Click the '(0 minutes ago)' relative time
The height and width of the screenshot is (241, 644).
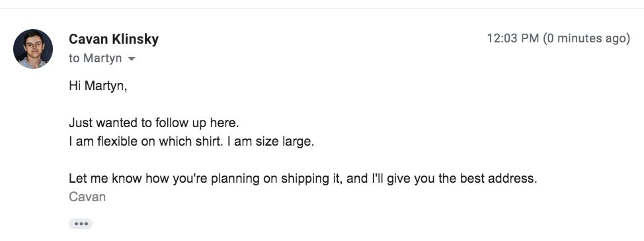[586, 38]
